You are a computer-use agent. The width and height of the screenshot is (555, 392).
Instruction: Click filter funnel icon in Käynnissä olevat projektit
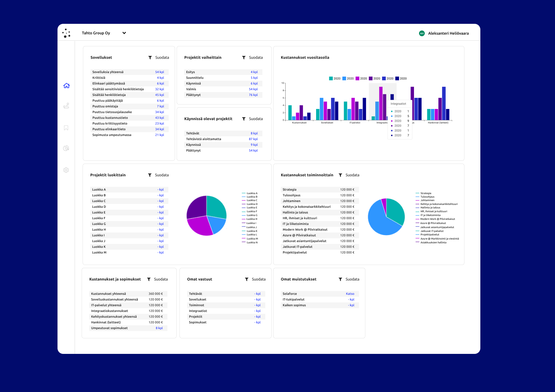pyautogui.click(x=244, y=119)
